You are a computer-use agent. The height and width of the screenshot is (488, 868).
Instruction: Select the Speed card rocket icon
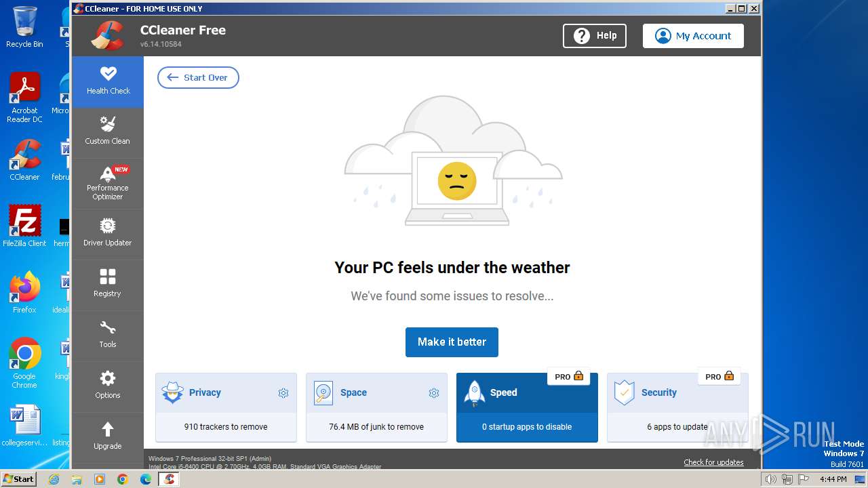pyautogui.click(x=474, y=393)
